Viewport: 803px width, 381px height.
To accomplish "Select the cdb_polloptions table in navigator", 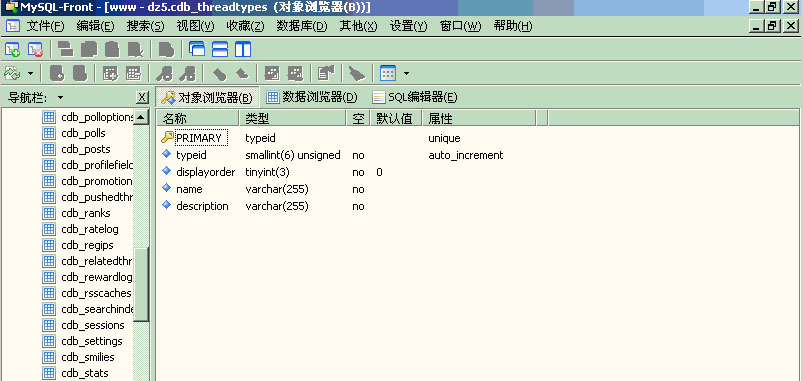I will (x=88, y=117).
